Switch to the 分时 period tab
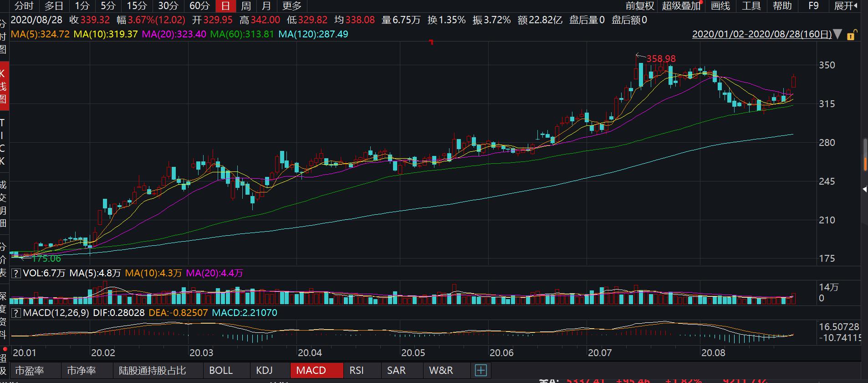 [x=24, y=6]
